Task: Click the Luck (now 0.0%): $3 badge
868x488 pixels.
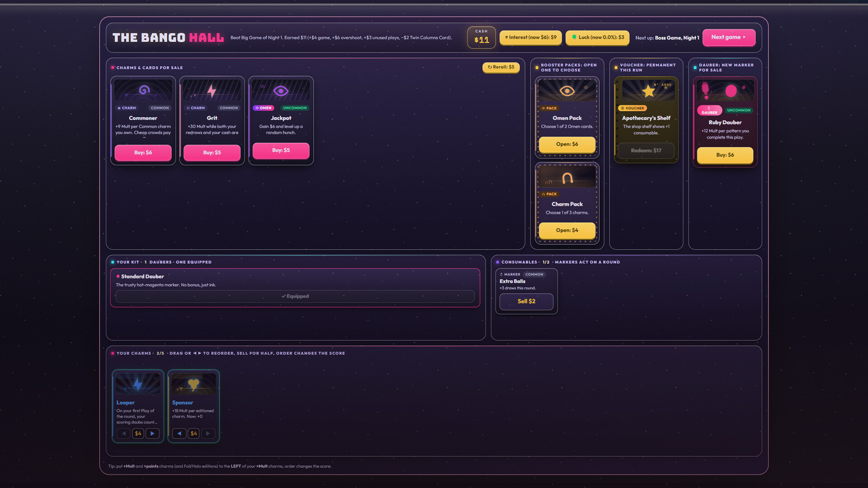Action: [x=598, y=38]
